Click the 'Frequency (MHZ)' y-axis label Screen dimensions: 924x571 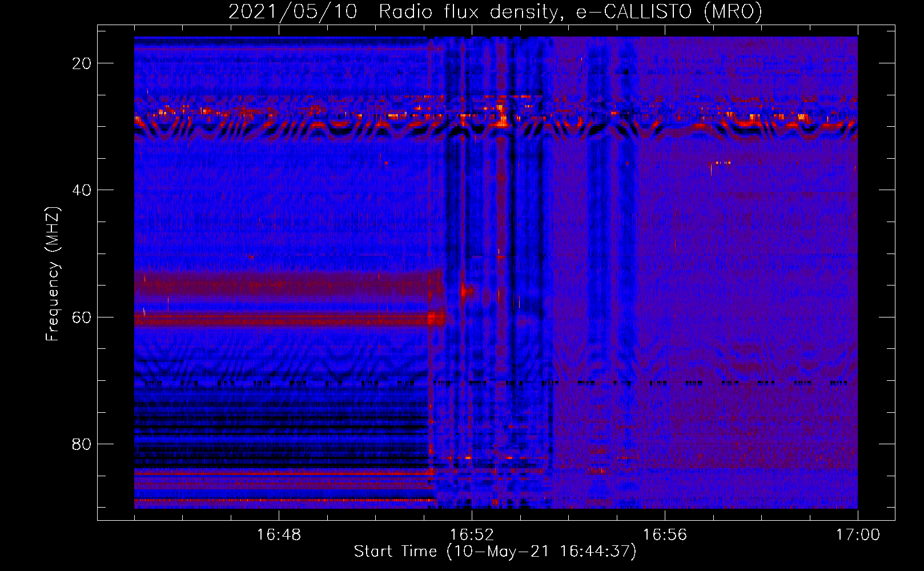coord(53,274)
